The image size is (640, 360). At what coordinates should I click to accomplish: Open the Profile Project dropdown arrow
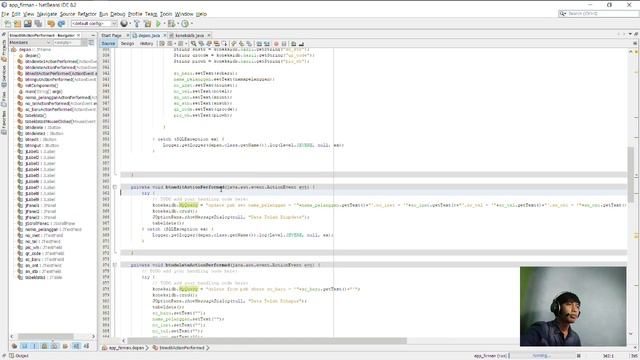pos(191,24)
